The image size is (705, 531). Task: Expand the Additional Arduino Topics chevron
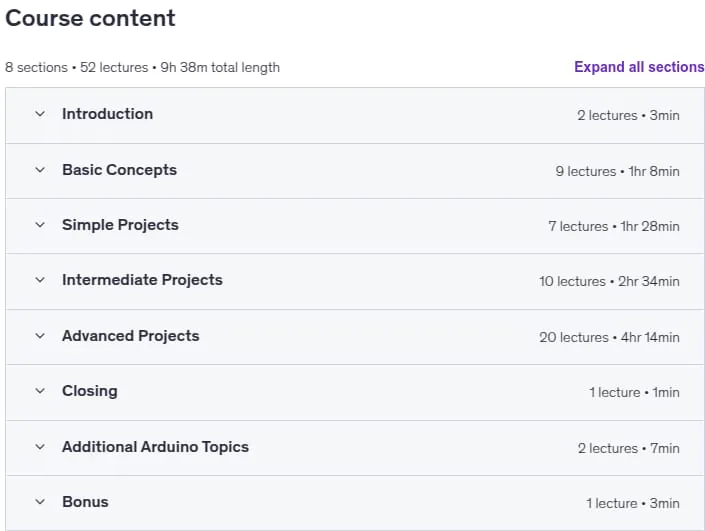click(x=40, y=447)
